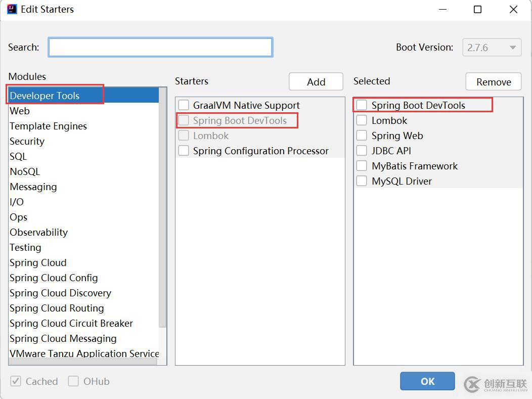The width and height of the screenshot is (532, 399).
Task: Check Spring Boot DevTools in Selected list
Action: tap(362, 105)
